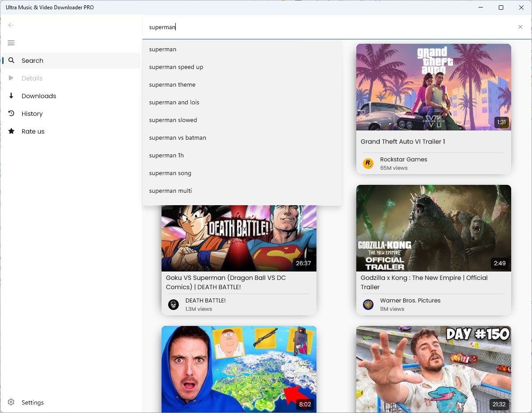Clear the search box with X icon
The width and height of the screenshot is (532, 413).
pos(520,27)
